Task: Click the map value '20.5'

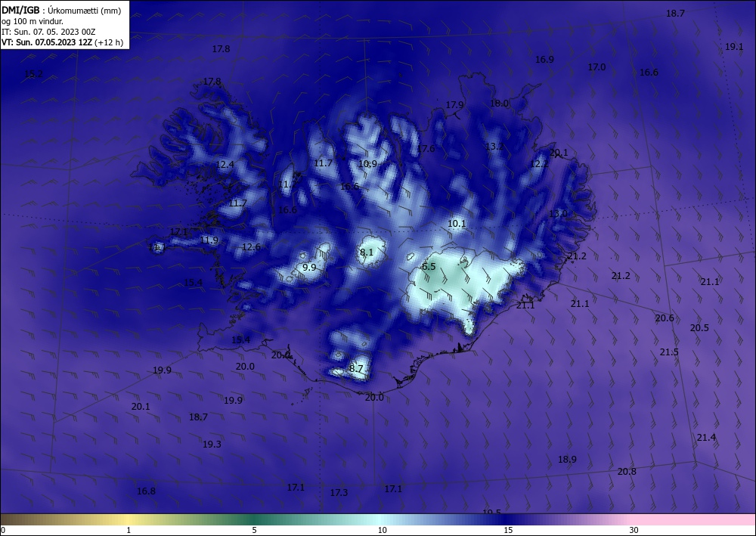Action: click(x=699, y=328)
